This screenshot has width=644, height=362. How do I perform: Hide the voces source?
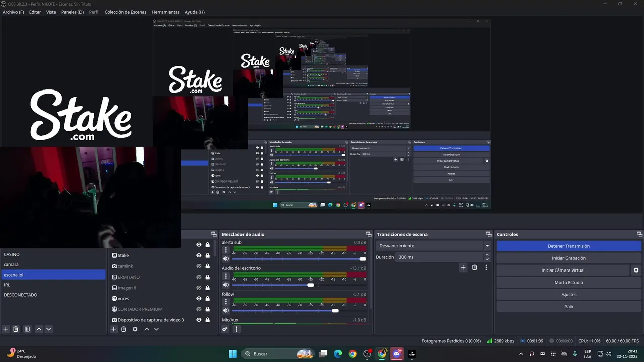tap(199, 298)
